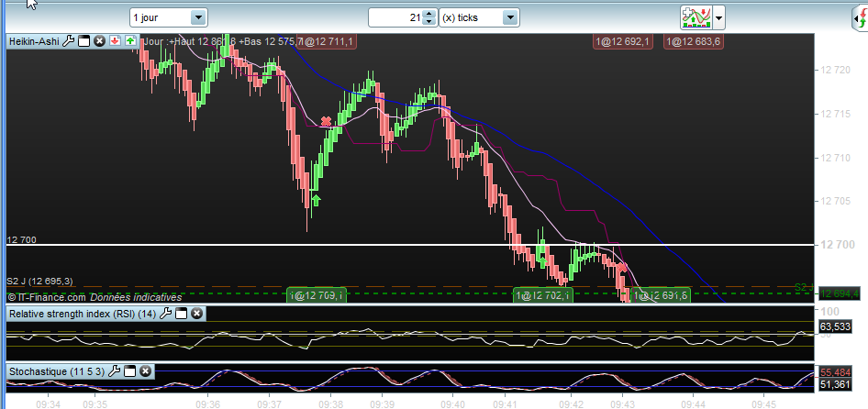The image size is (868, 409).
Task: Select buy order label 1@12 691,6
Action: click(661, 295)
